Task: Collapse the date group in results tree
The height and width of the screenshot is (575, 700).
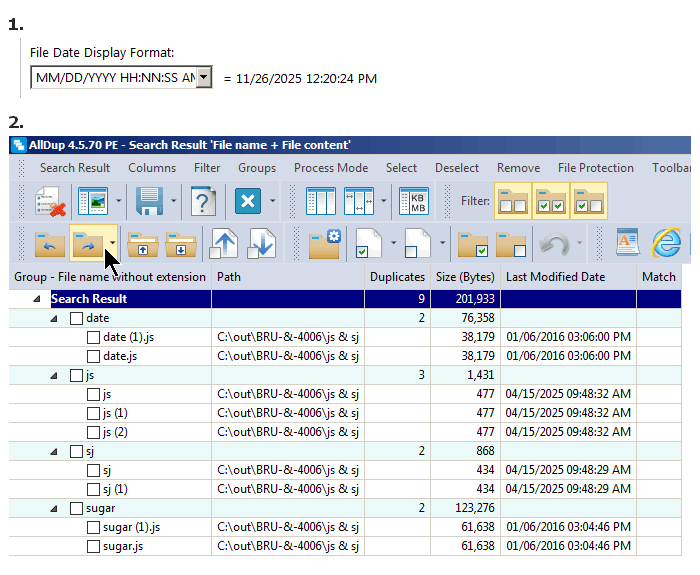Action: pos(55,318)
